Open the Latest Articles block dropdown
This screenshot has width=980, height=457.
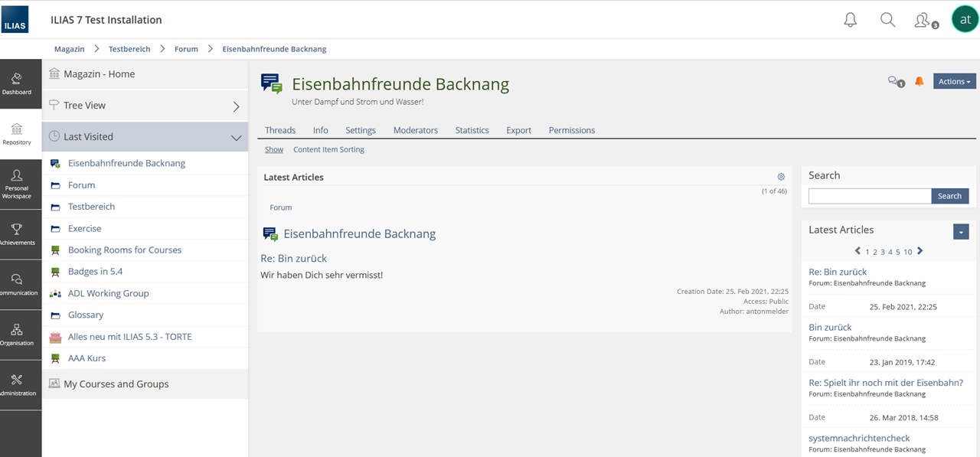coord(961,231)
